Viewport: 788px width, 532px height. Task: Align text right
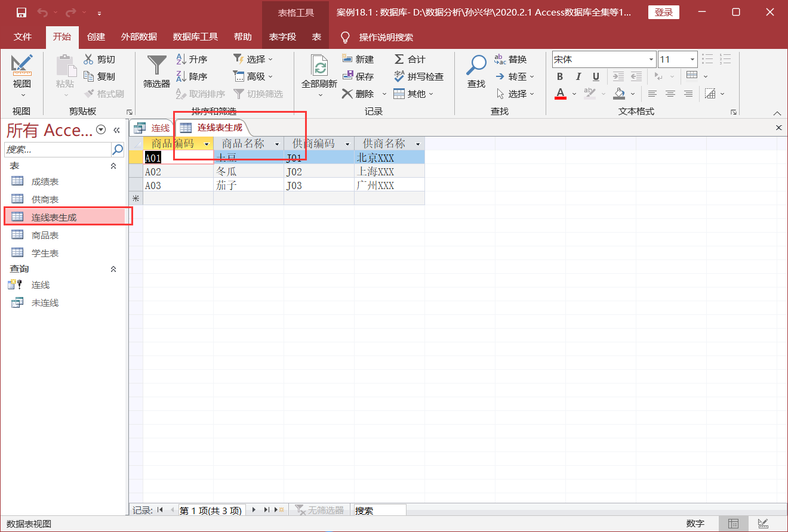688,94
